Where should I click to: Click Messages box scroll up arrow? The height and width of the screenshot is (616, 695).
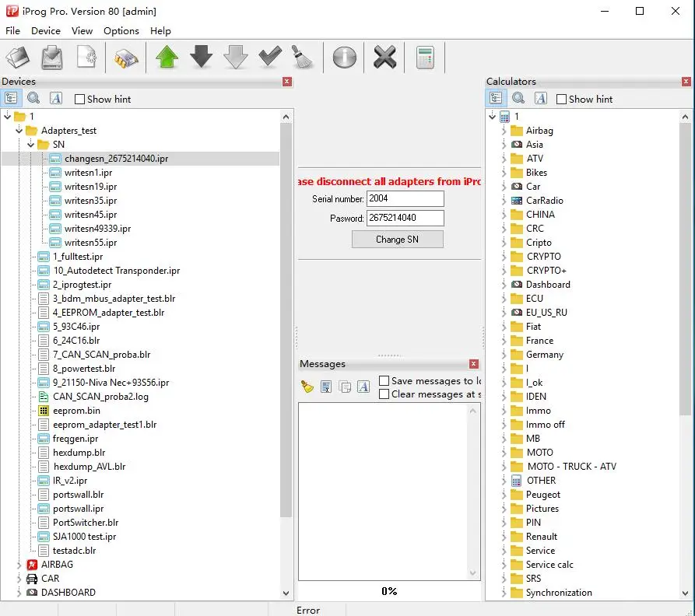pyautogui.click(x=473, y=411)
